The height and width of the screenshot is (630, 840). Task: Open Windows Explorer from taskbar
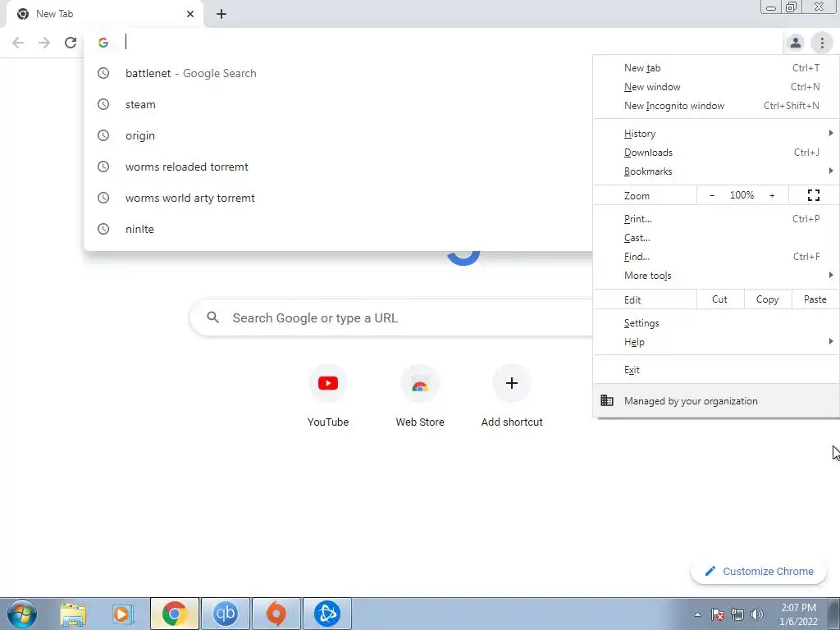[73, 614]
